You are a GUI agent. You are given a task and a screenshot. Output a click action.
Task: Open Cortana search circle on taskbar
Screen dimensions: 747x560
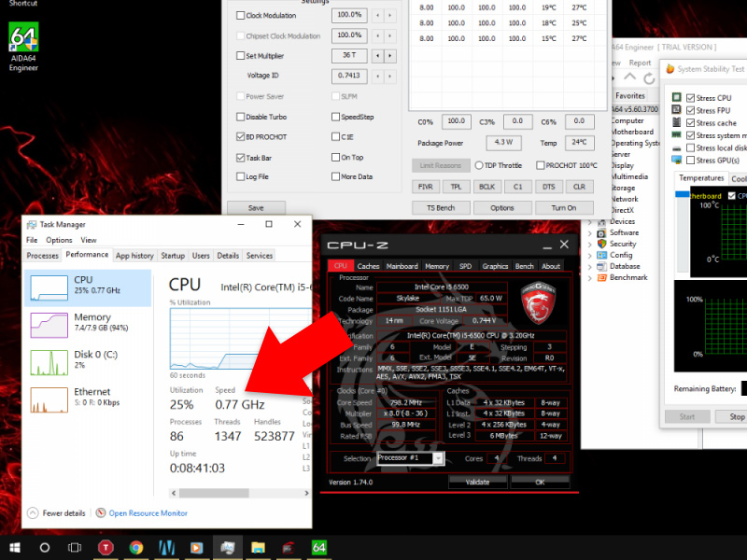click(x=45, y=548)
